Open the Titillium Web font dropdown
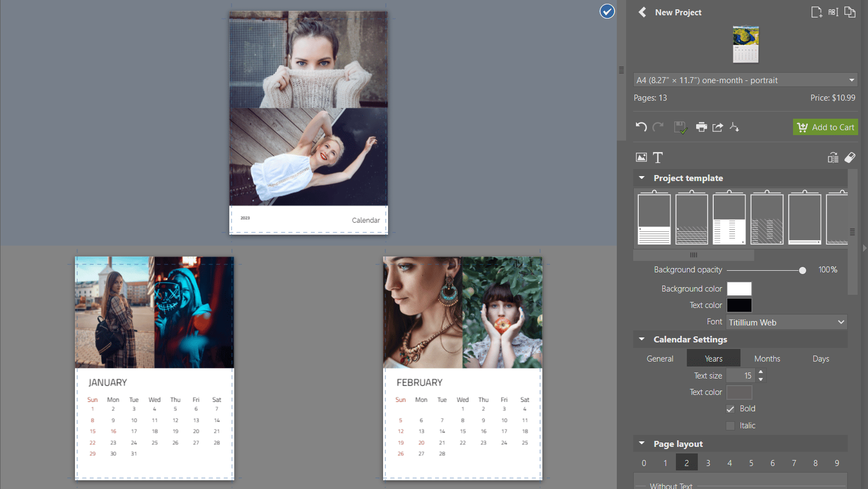 click(786, 322)
